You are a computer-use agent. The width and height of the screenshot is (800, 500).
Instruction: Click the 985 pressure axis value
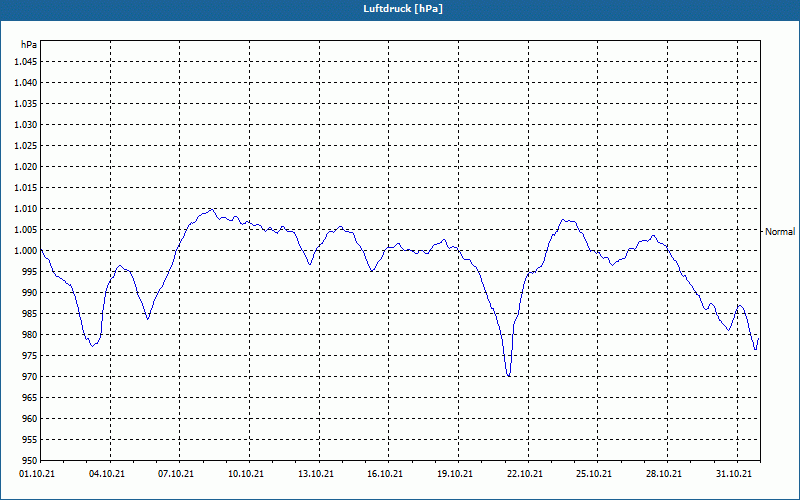31,314
